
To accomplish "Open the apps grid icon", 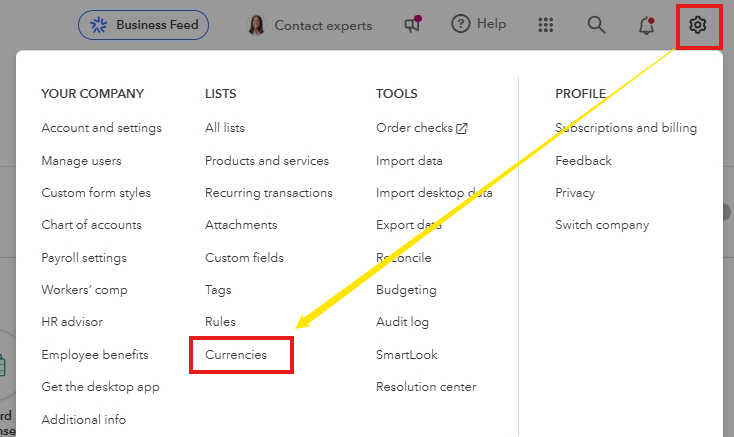I will point(545,25).
